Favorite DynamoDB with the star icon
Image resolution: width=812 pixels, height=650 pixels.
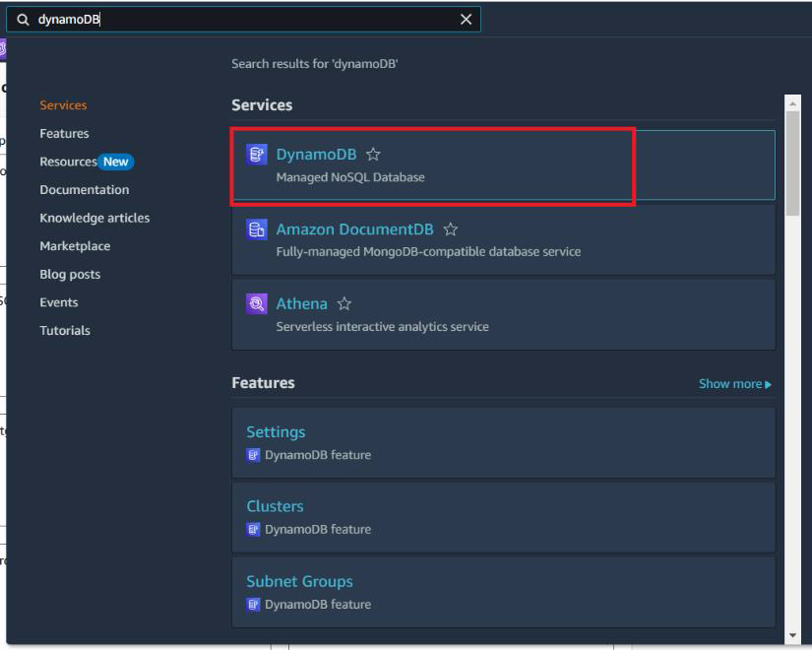pos(373,155)
